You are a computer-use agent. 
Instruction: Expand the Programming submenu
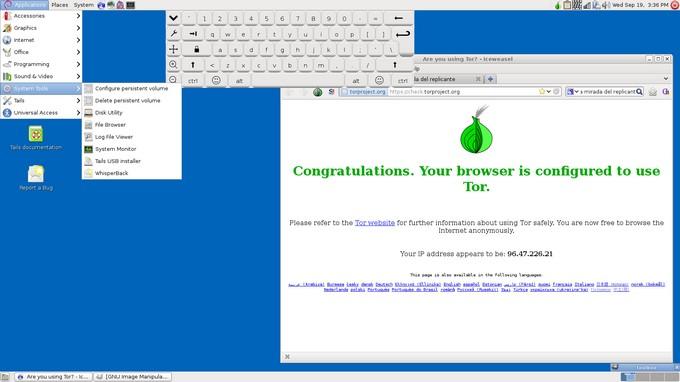coord(41,64)
